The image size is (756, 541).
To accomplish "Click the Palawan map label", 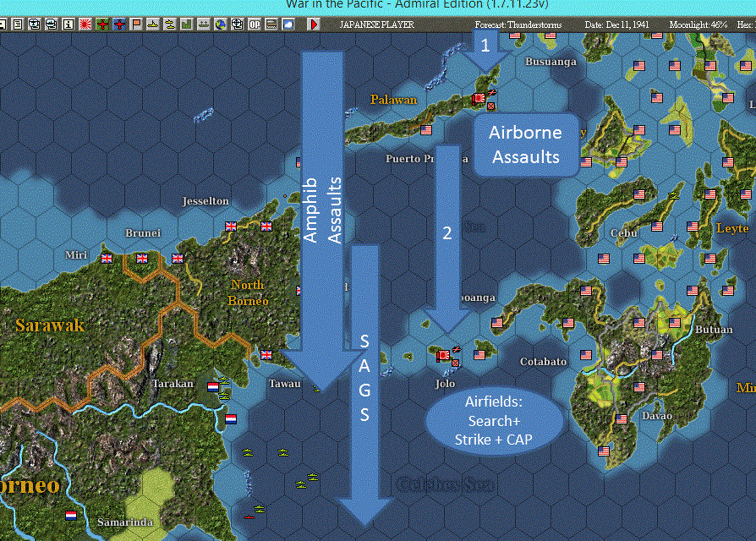I will coord(393,100).
